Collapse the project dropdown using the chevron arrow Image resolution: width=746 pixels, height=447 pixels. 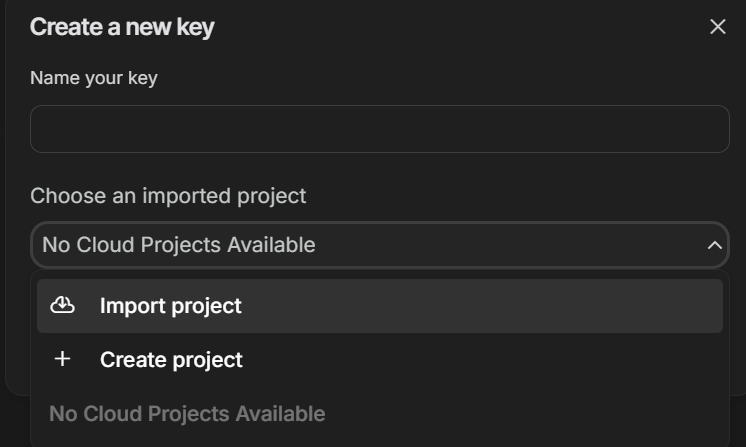pos(714,245)
